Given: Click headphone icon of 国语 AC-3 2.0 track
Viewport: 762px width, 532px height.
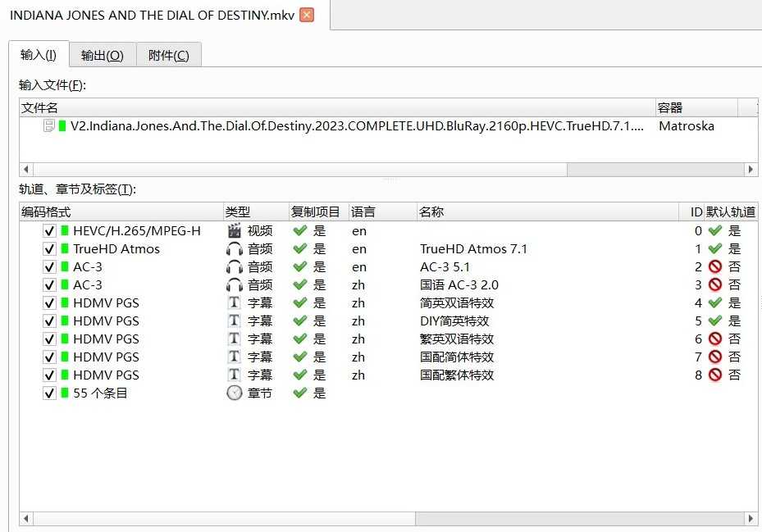Looking at the screenshot, I should [235, 285].
